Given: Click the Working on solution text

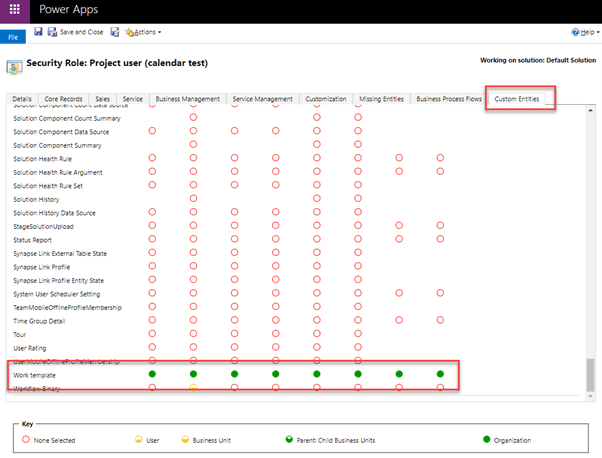Looking at the screenshot, I should (538, 60).
